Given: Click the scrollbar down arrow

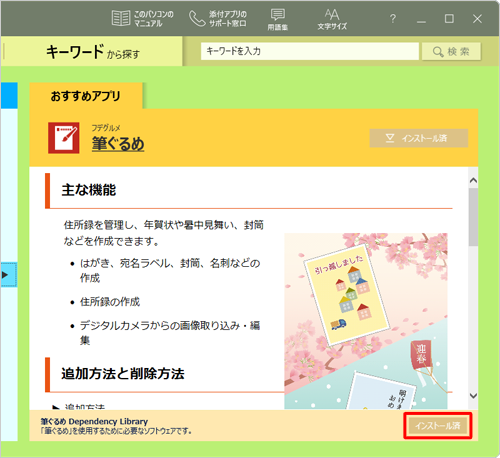Looking at the screenshot, I should tap(473, 396).
